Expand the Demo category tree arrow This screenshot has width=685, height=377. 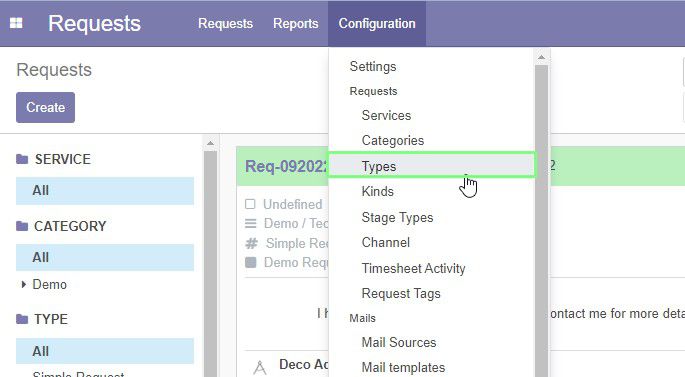[24, 284]
